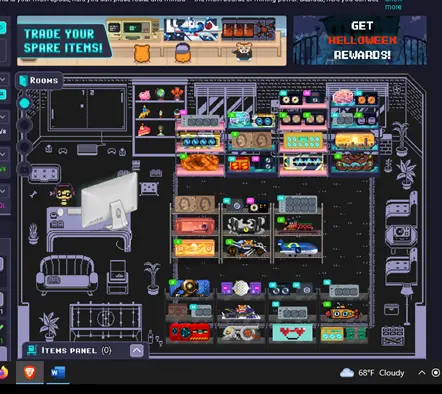Click the blue jet plane miner

pyautogui.click(x=298, y=248)
